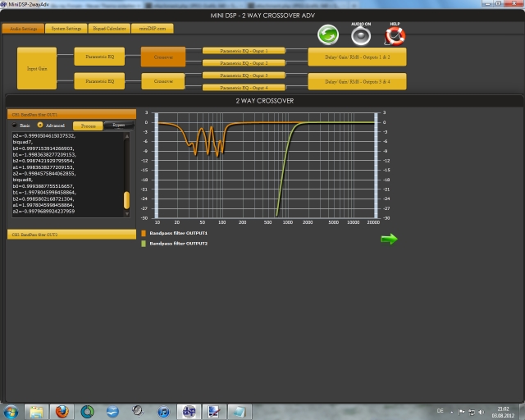Open Parametric EQ - Output 1 block

click(244, 51)
